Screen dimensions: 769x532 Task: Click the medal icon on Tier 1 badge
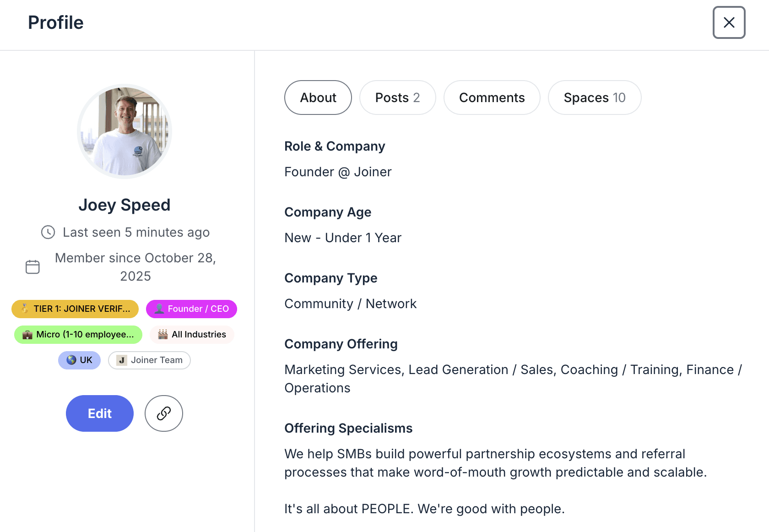pyautogui.click(x=25, y=309)
